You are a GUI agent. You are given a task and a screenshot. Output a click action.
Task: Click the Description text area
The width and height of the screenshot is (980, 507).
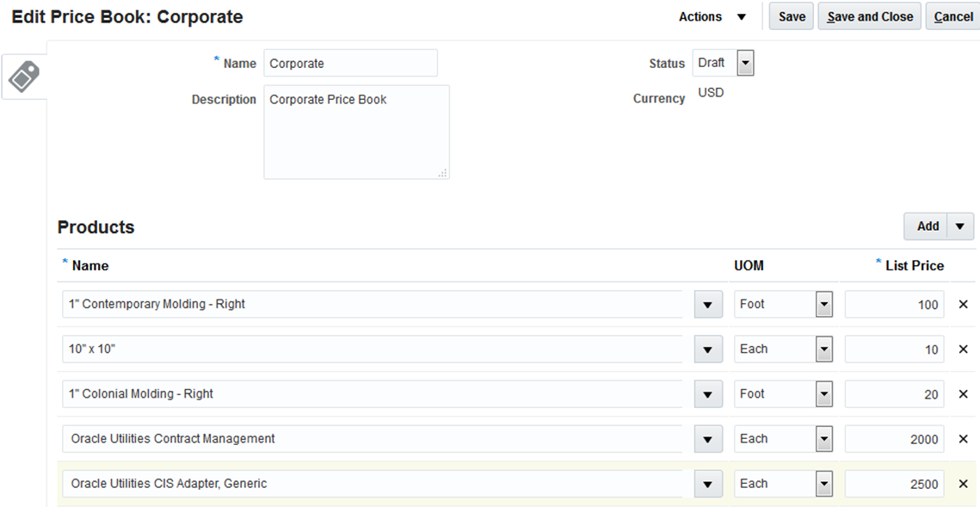356,132
